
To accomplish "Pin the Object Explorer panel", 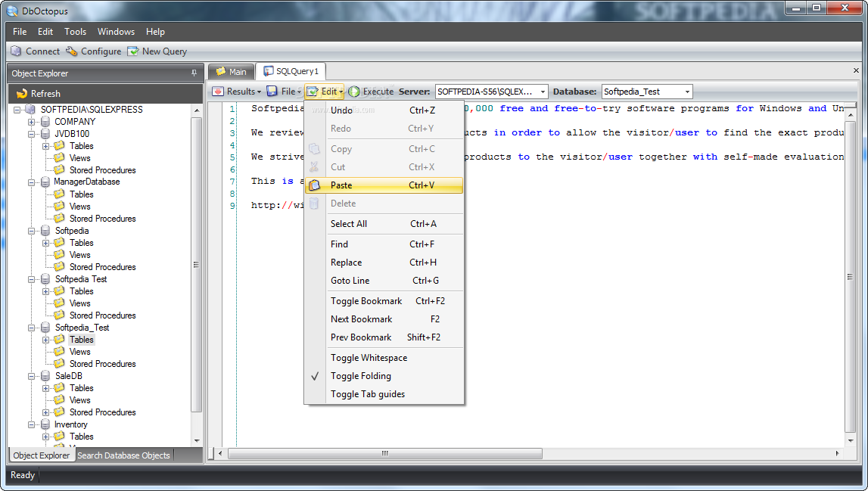I will point(194,73).
